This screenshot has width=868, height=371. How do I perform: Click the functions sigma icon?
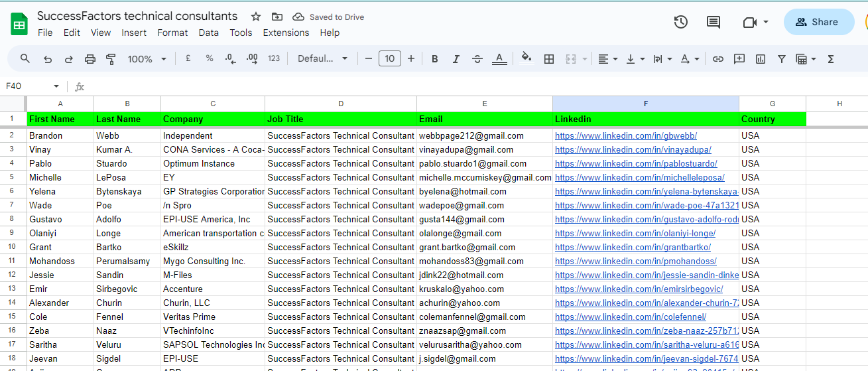830,59
